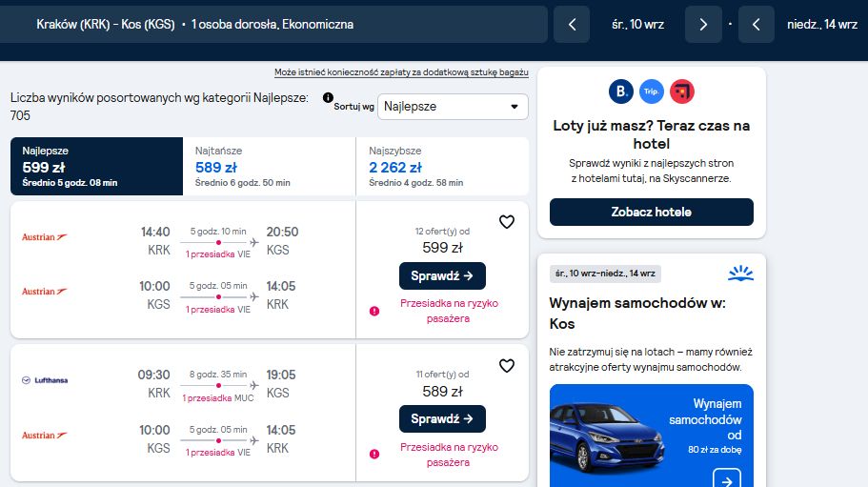Image resolution: width=868 pixels, height=487 pixels.
Task: Move return date earlier than niedz., 14 wrz
Action: 756,25
